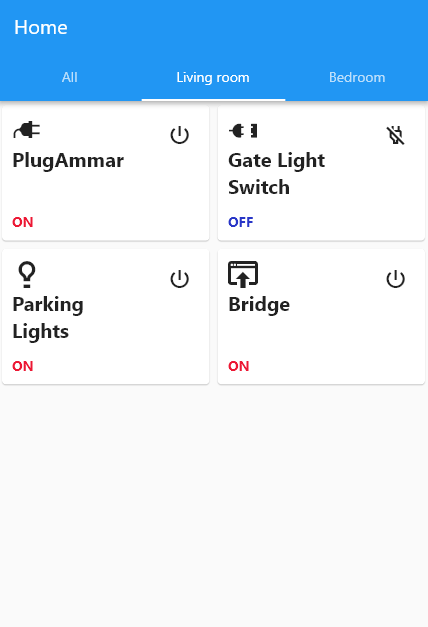Open the PlugAmmar device name
The width and height of the screenshot is (428, 627).
pyautogui.click(x=68, y=161)
